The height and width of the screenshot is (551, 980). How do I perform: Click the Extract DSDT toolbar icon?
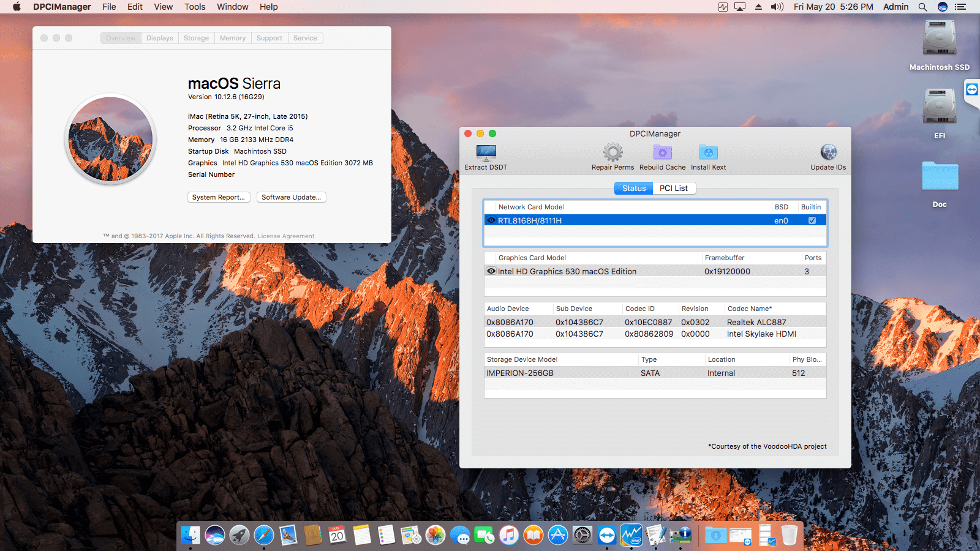point(485,153)
